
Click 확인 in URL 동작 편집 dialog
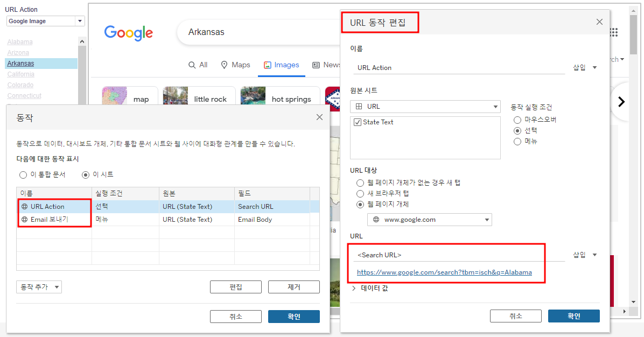click(574, 315)
